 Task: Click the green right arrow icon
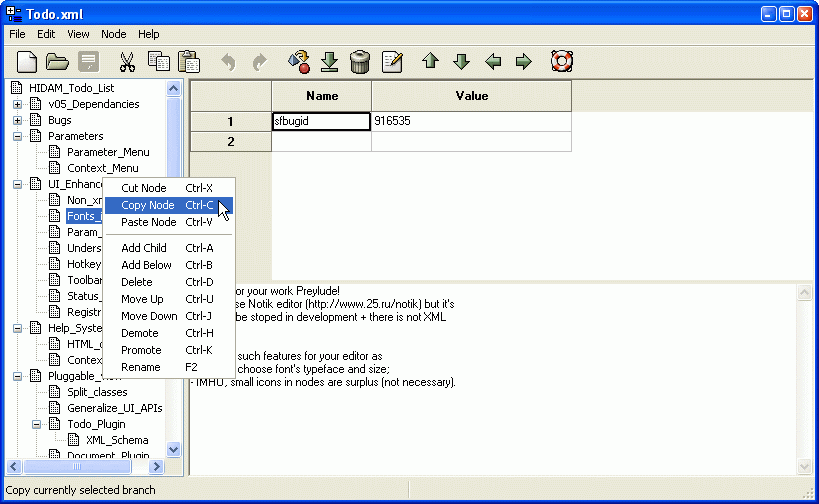[523, 62]
